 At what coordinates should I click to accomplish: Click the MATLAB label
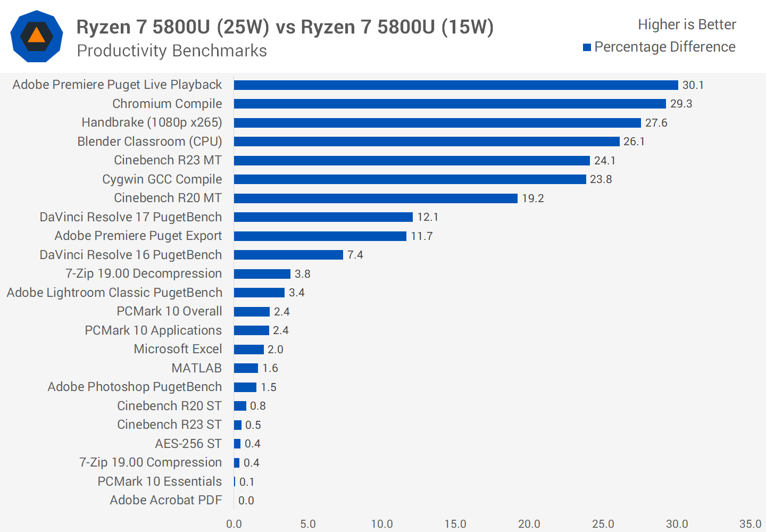pos(196,368)
